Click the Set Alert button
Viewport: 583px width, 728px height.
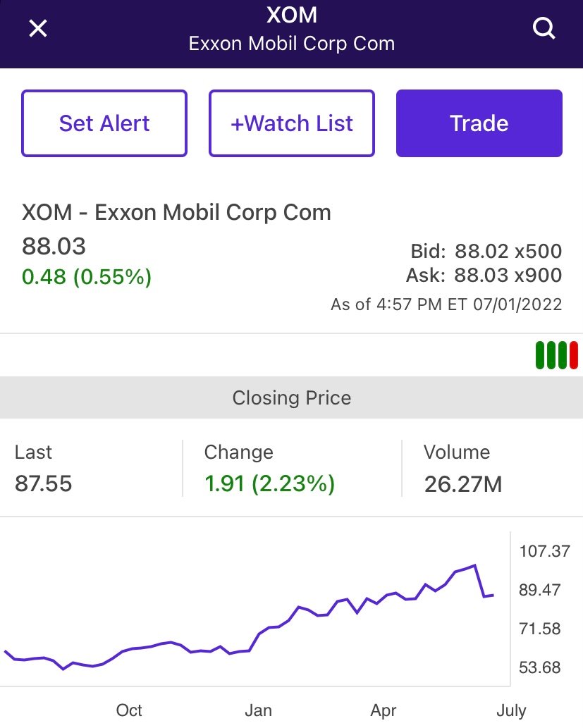tap(104, 123)
